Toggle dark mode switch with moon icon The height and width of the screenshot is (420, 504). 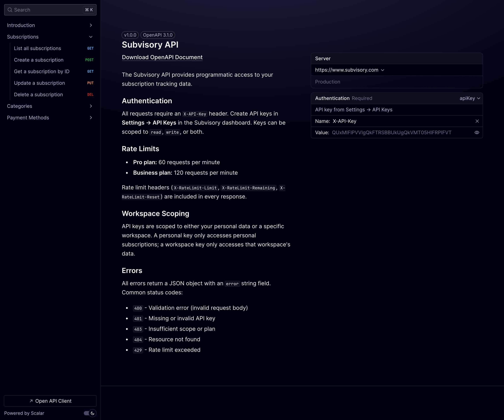(90, 413)
